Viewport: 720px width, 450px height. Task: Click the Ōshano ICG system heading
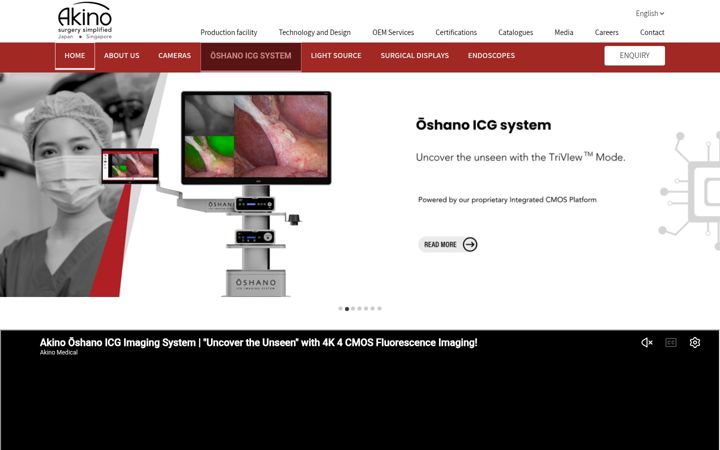click(x=484, y=125)
